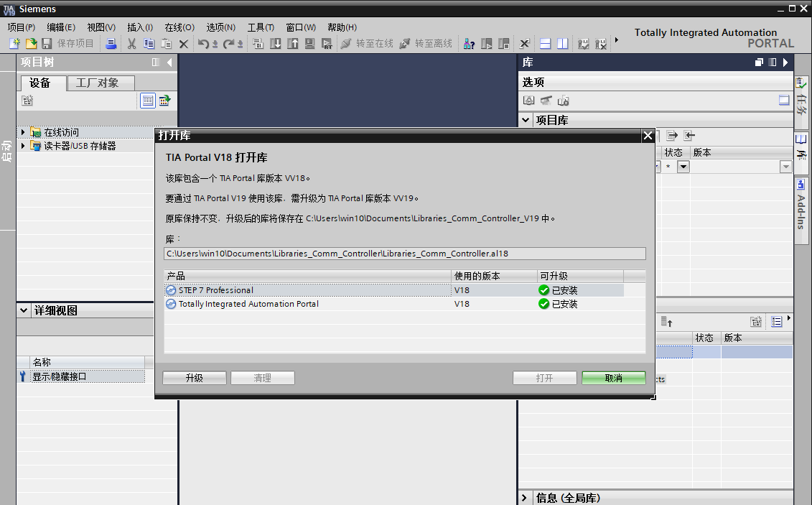Split editor space vertically icon
The image size is (812, 505).
point(562,44)
